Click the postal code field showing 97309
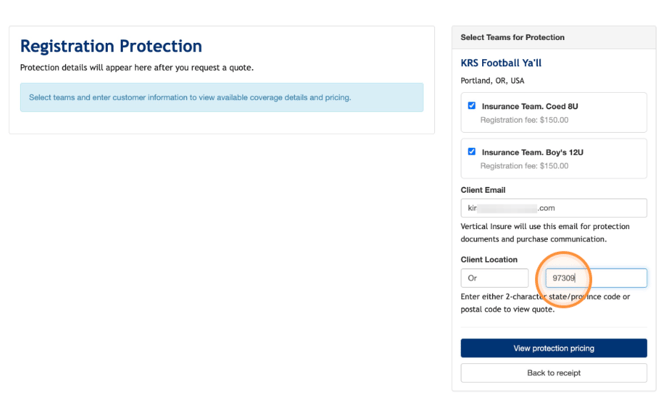The width and height of the screenshot is (670, 414). [596, 278]
